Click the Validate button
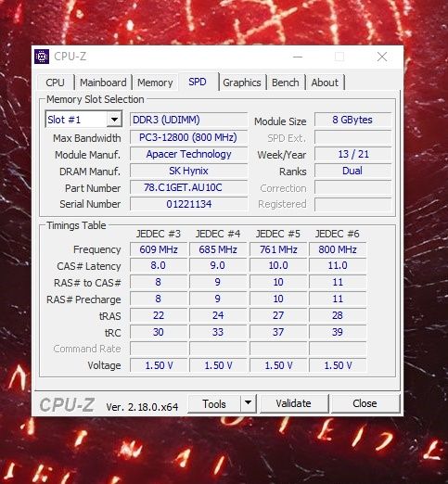 pos(294,403)
